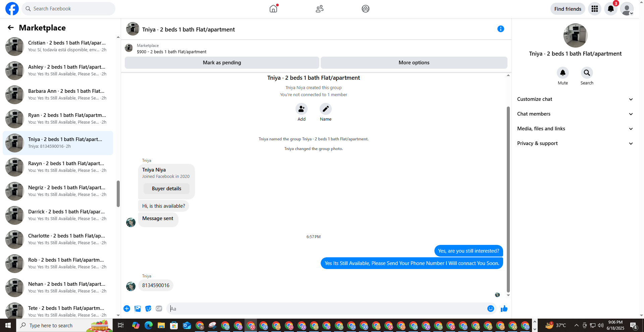Click the chat messages scrollbar

(x=508, y=199)
